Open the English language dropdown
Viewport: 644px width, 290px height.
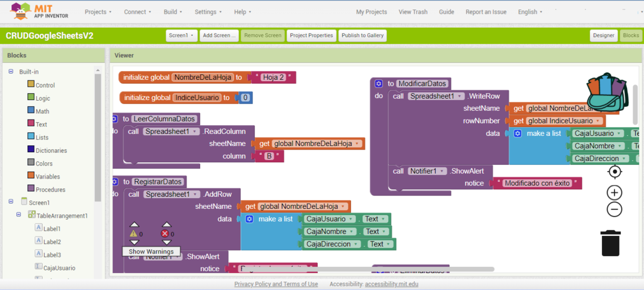[x=531, y=11]
